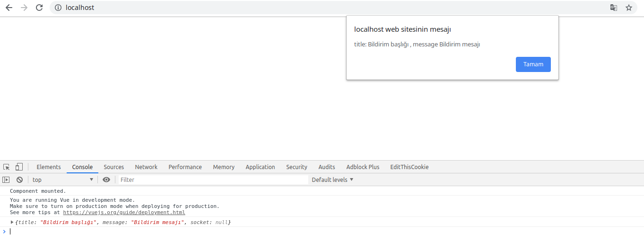Open the vuejs.org deployment guide link
Screen dimensions: 644x243
tap(124, 212)
